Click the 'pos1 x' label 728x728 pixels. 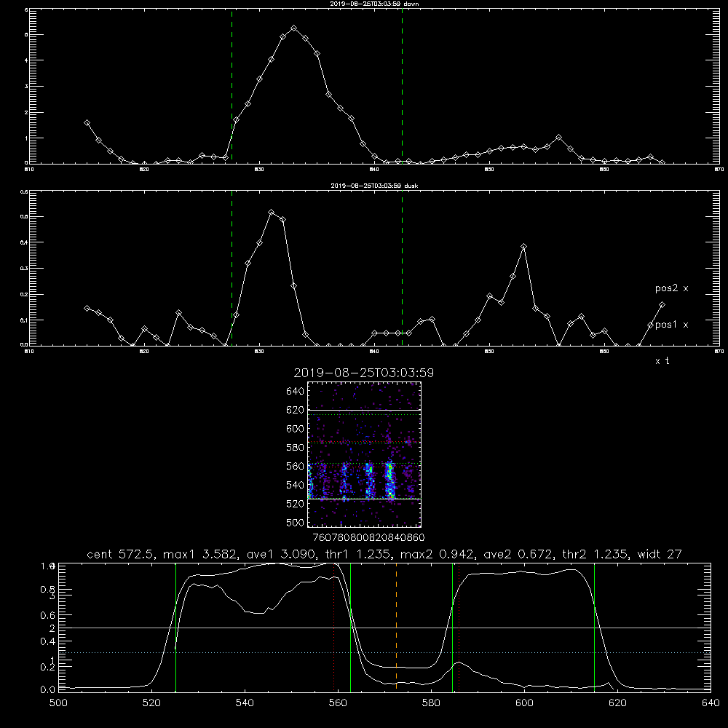(671, 325)
